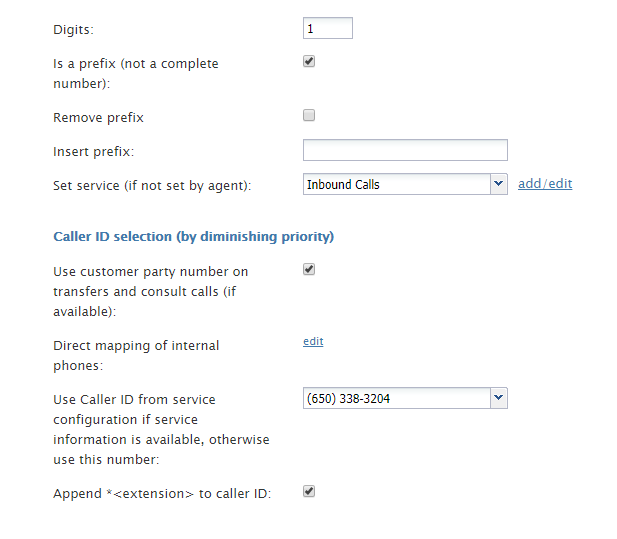Click the Digits label
Viewport: 617px width, 539px height.
74,30
